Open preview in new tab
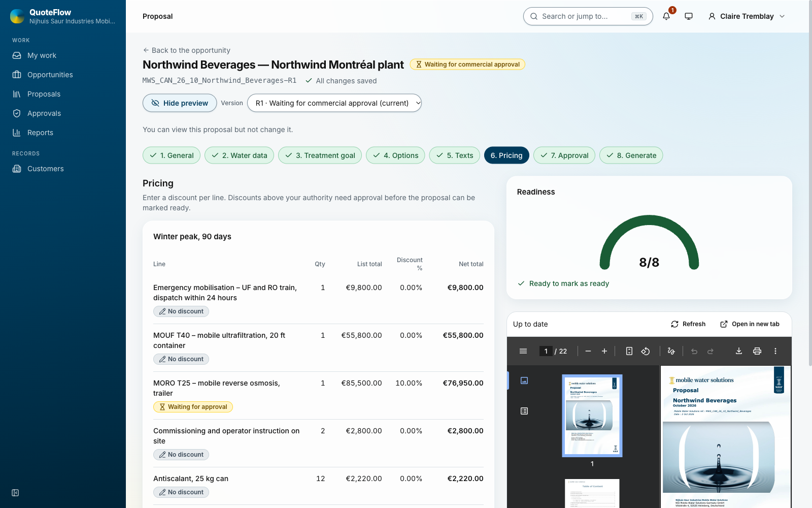The height and width of the screenshot is (508, 812). pos(750,324)
